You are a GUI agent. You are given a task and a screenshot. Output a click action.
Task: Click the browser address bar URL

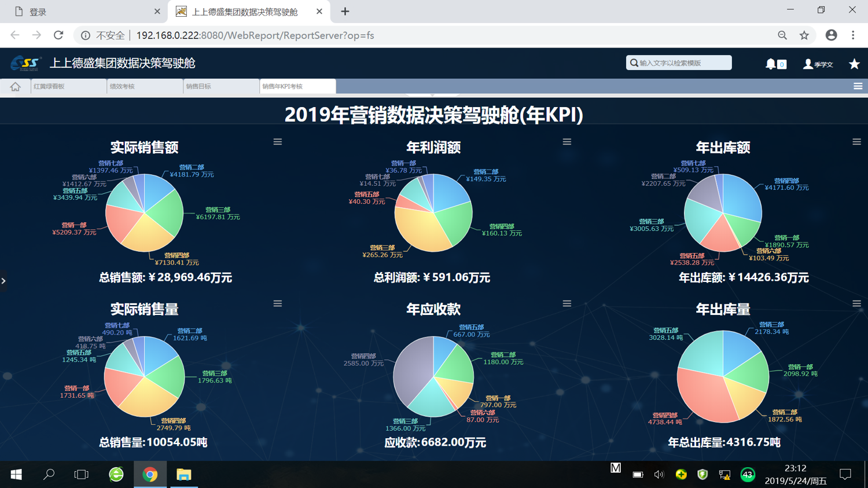point(255,35)
